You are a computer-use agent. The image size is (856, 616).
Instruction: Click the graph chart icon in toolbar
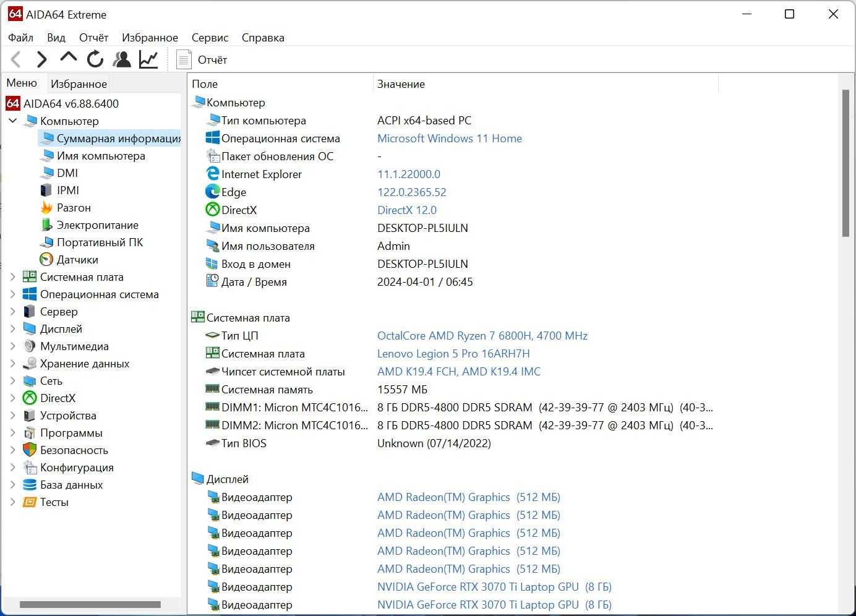click(x=148, y=59)
